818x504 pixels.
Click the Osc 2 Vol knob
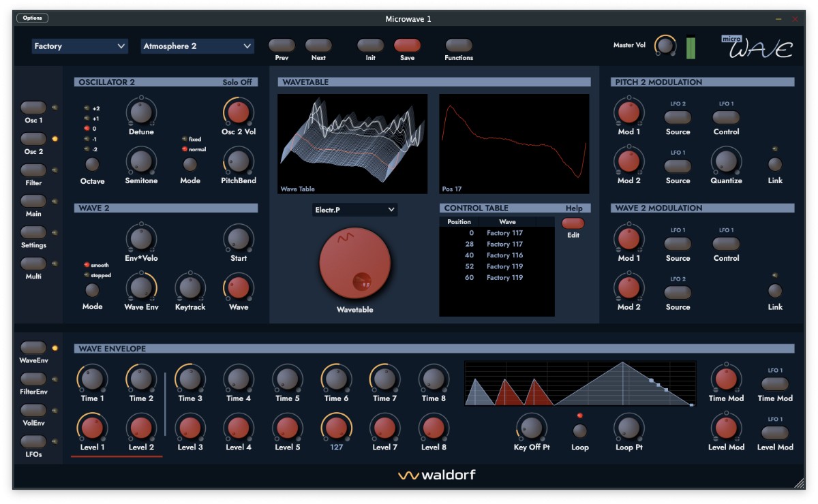[x=237, y=113]
